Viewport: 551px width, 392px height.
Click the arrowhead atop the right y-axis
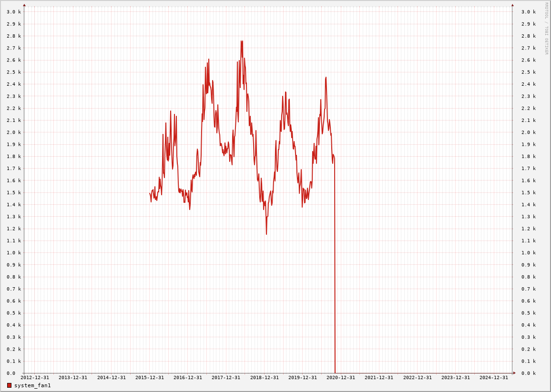pos(512,5)
